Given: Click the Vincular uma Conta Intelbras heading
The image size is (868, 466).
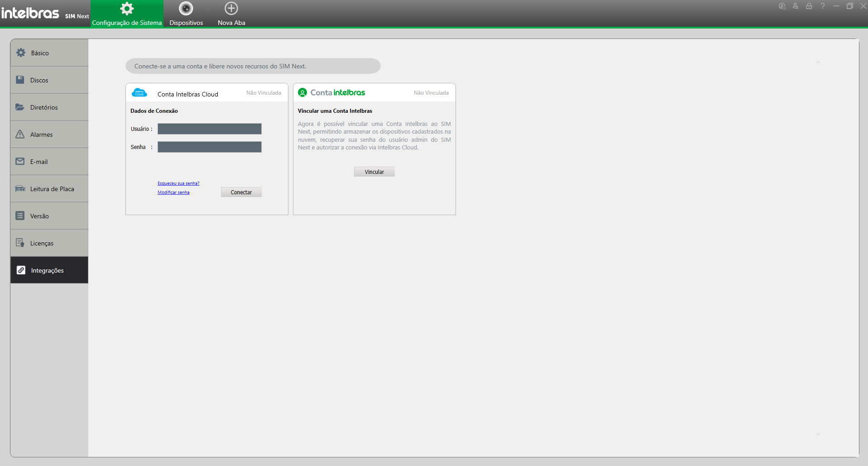Looking at the screenshot, I should pos(335,111).
